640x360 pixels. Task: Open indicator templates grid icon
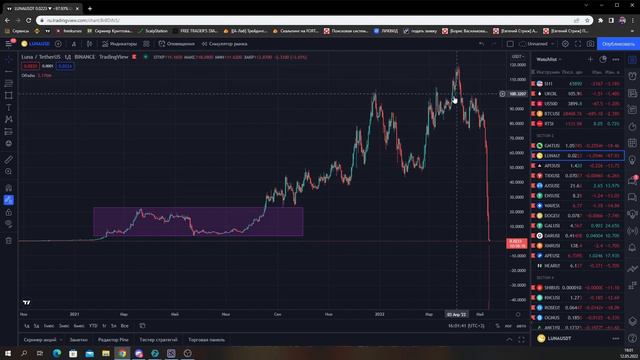(146, 44)
